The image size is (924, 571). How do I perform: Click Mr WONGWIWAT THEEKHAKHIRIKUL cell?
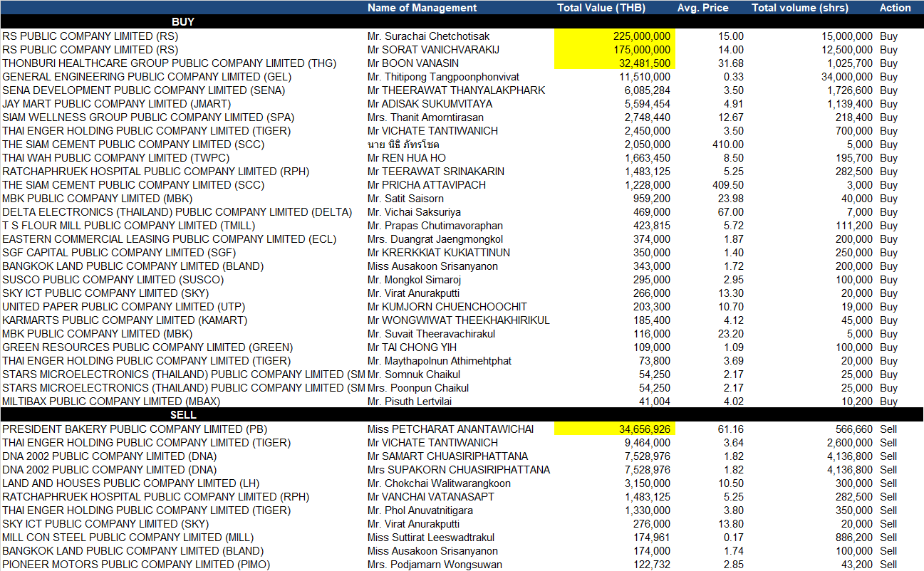pyautogui.click(x=459, y=320)
